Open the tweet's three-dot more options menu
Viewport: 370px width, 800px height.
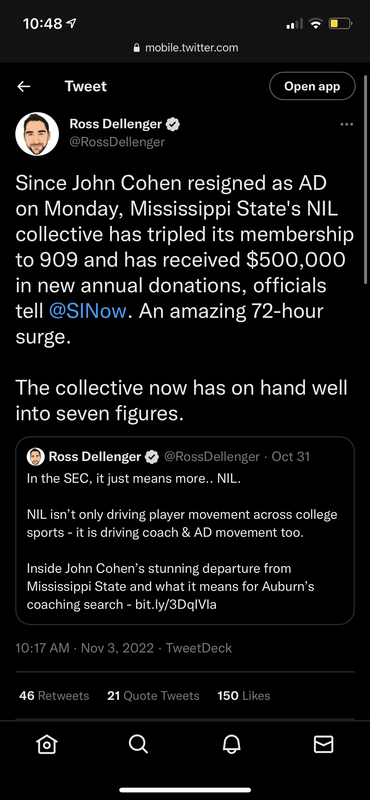pos(347,124)
